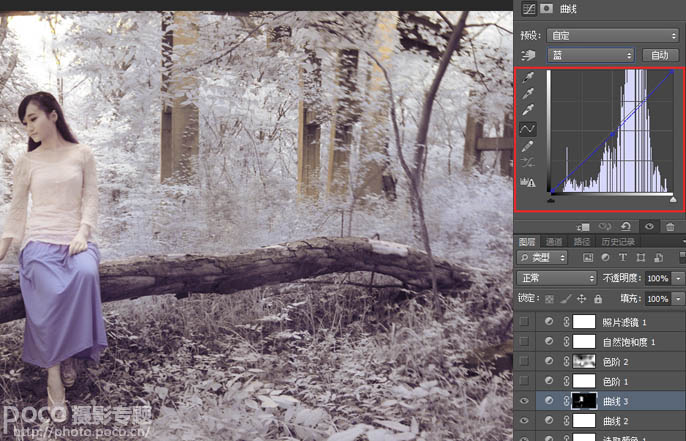This screenshot has height=441, width=686.
Task: Select the 色阶 2 layer name
Action: click(x=616, y=362)
